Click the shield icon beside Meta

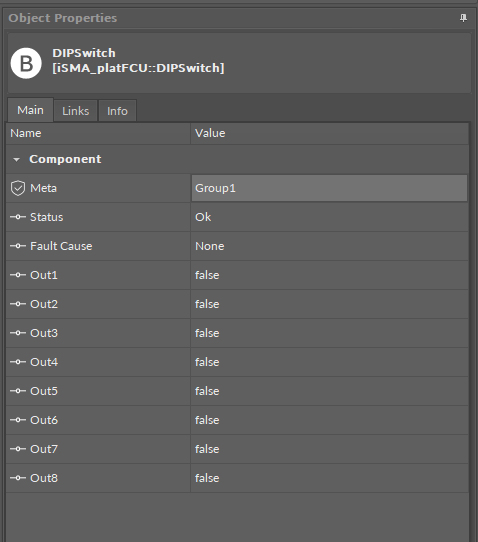point(18,188)
